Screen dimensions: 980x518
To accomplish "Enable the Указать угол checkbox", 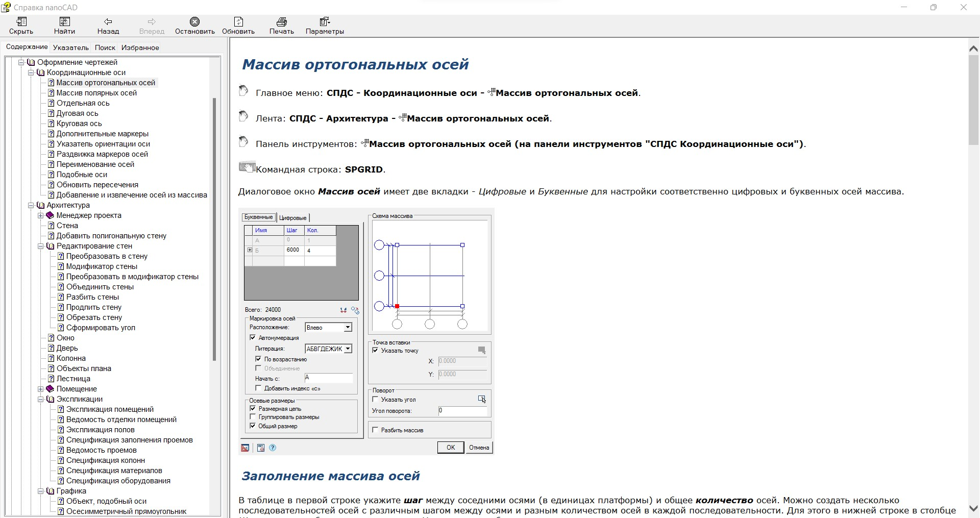I will (x=375, y=399).
